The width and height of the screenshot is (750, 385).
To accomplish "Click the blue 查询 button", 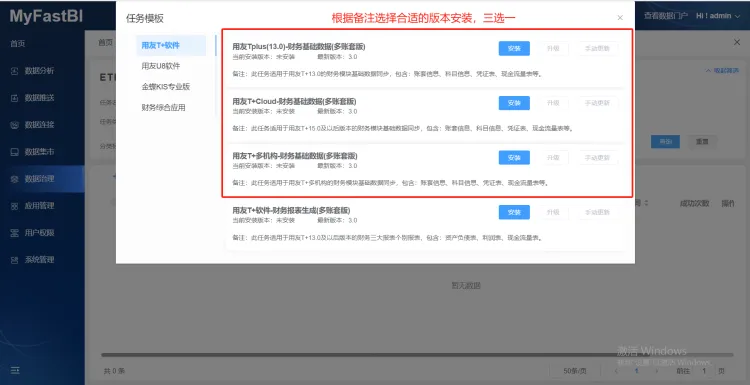I will (665, 142).
